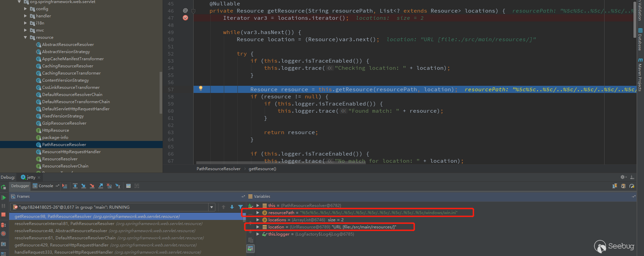Expand the 'this' variable node
This screenshot has width=644, height=256.
[258, 206]
